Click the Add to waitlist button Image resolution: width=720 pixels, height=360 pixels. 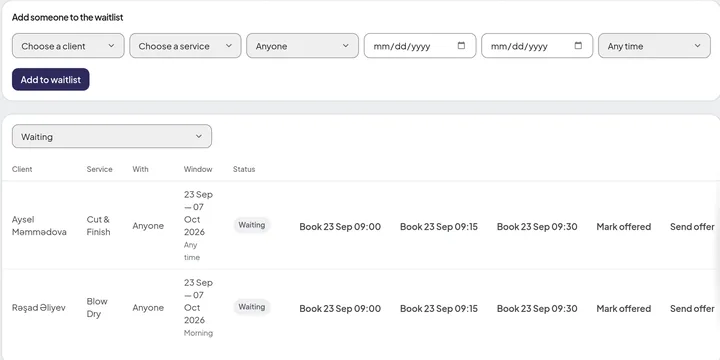pos(51,79)
